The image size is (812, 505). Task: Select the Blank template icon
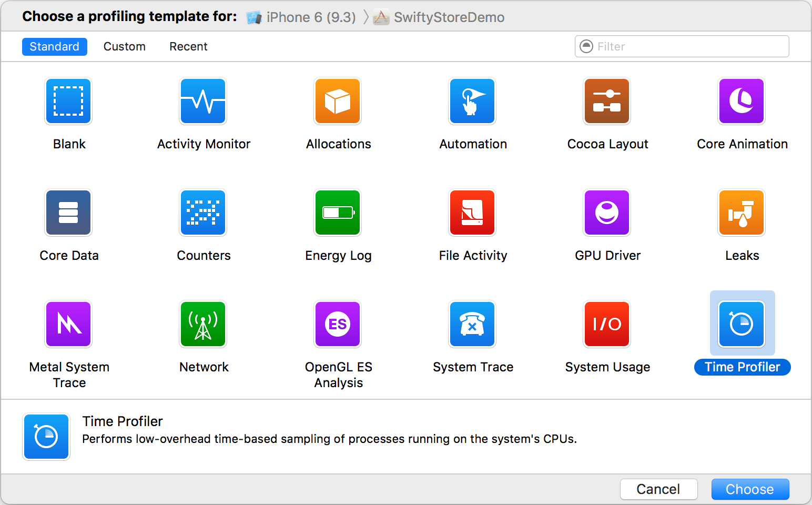tap(68, 101)
